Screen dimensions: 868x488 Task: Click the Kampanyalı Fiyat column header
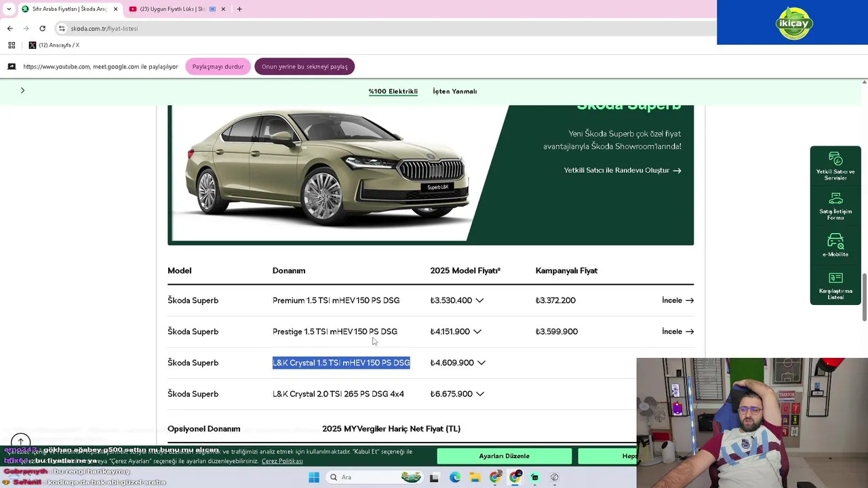(566, 270)
